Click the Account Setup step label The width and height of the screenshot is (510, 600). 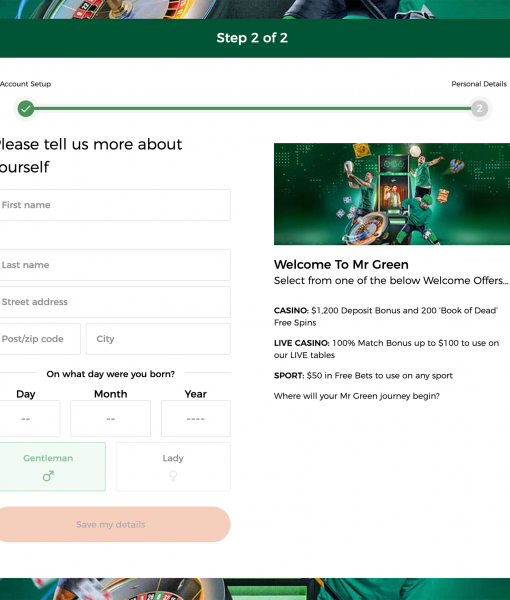[25, 84]
